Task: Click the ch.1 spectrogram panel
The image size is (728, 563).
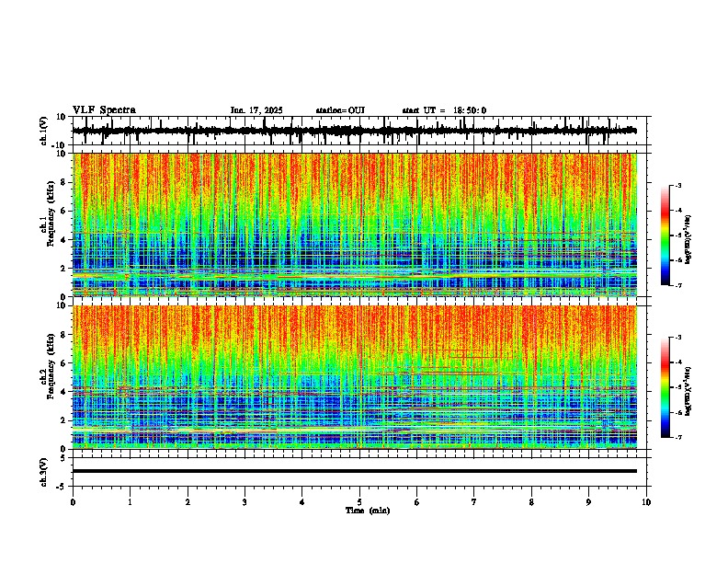Action: pyautogui.click(x=355, y=224)
